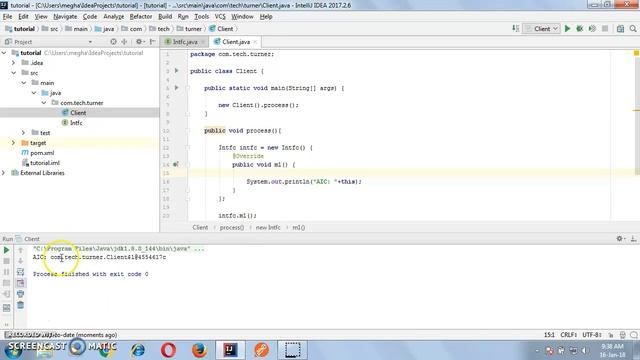The width and height of the screenshot is (640, 360).
Task: Click CRLF line separator in status bar
Action: [x=569, y=335]
